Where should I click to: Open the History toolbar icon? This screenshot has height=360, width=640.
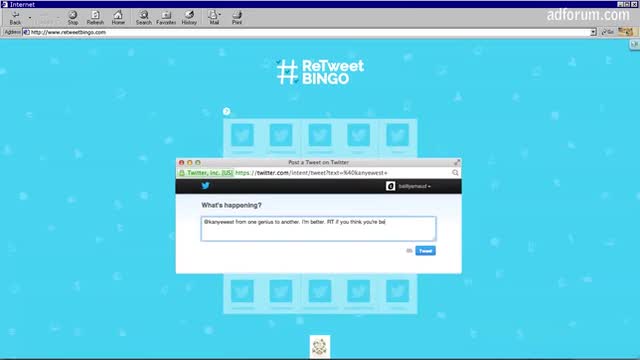[x=189, y=18]
